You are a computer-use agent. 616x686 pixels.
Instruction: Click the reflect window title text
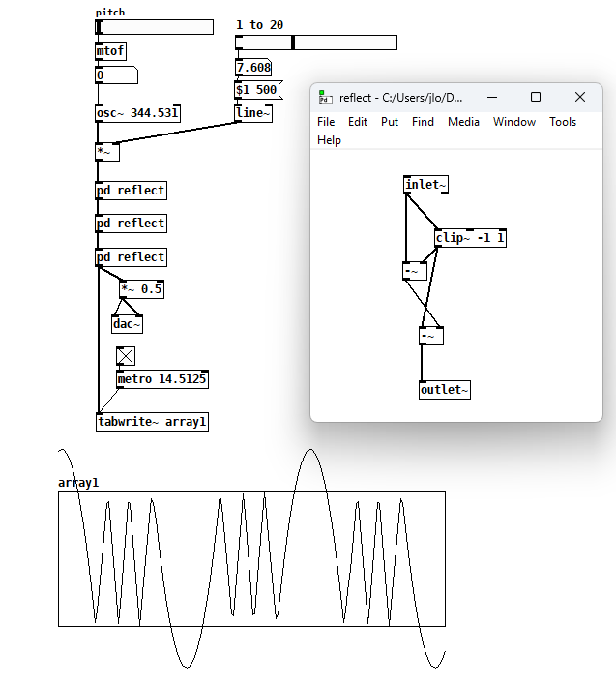click(400, 98)
